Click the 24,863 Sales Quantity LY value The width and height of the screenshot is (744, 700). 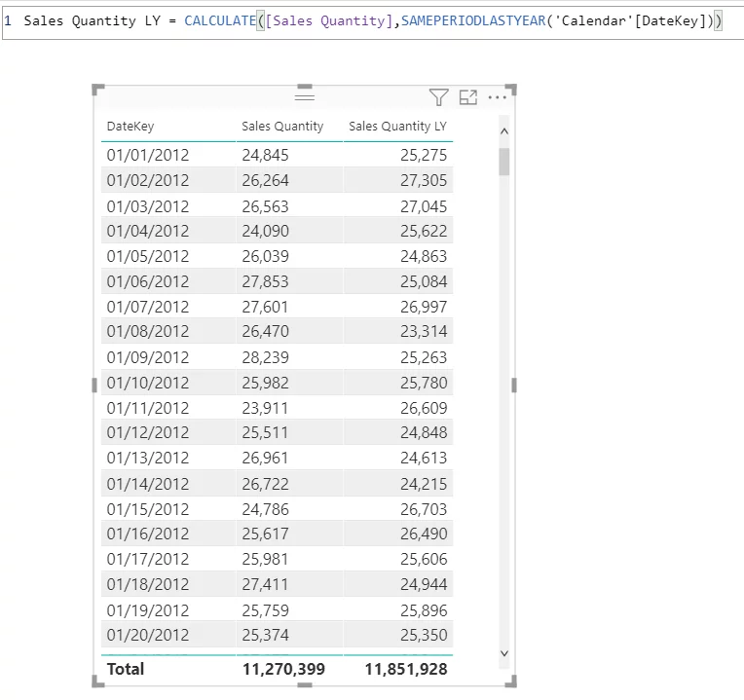tap(424, 256)
